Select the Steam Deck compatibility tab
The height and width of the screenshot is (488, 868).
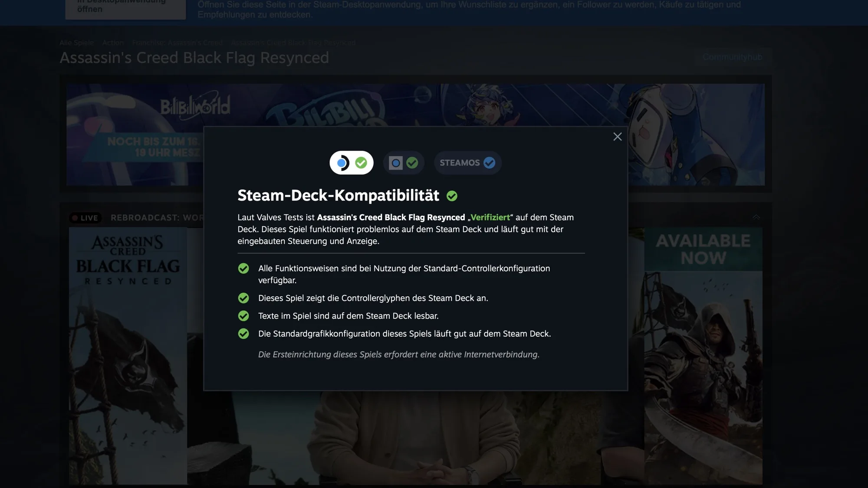(x=351, y=163)
